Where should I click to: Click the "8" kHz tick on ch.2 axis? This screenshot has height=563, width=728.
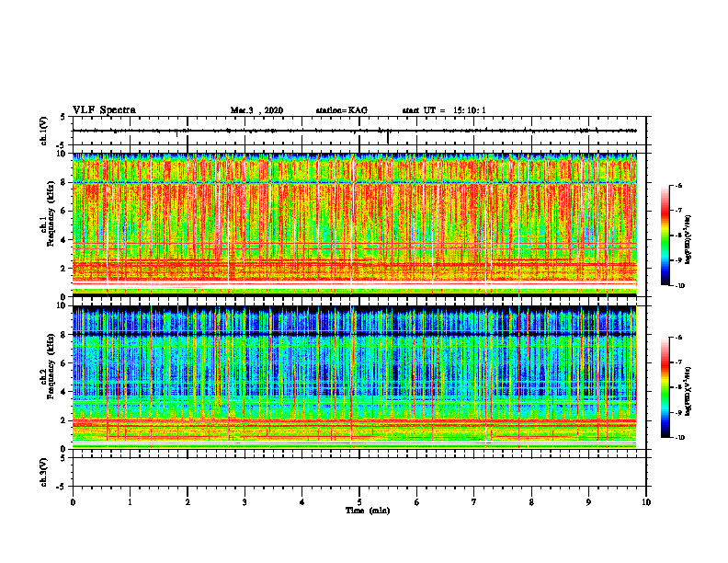click(x=64, y=335)
